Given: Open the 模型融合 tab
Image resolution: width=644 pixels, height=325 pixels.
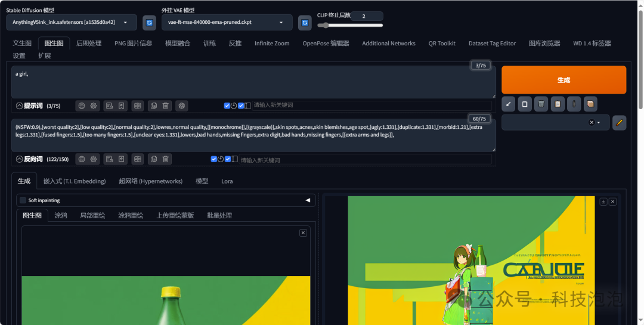Looking at the screenshot, I should [178, 43].
